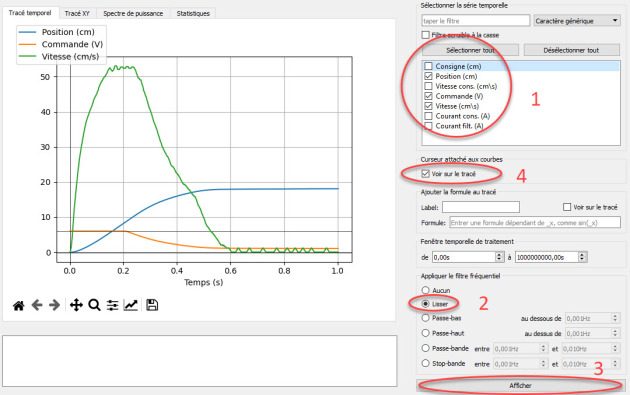Select the Aucun filter option

[425, 290]
